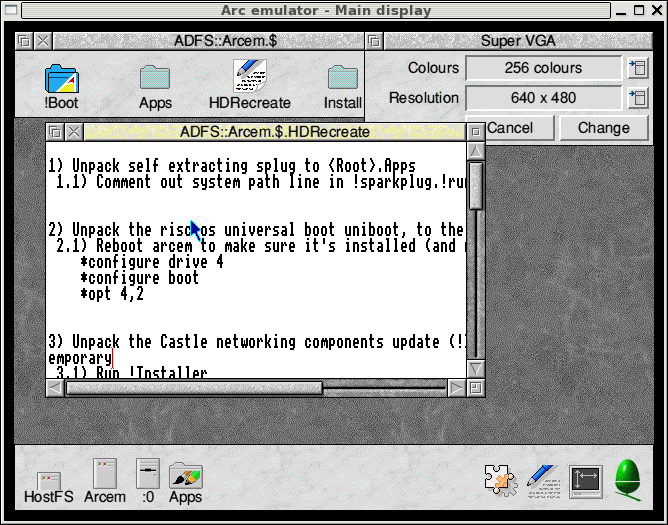Click the Edit pen icon on the icon bar
Image resolution: width=668 pixels, height=525 pixels.
pos(542,481)
